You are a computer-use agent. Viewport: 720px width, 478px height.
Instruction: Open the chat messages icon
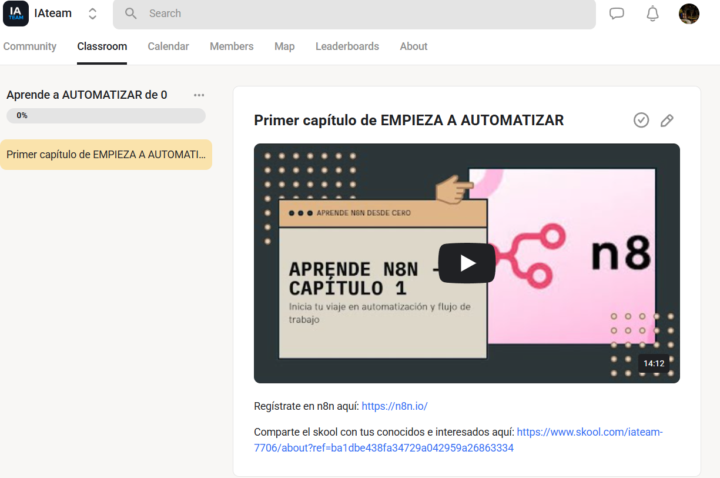(616, 14)
